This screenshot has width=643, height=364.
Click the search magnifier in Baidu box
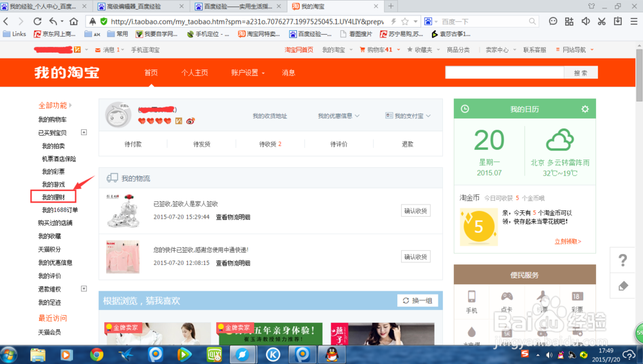tap(532, 21)
